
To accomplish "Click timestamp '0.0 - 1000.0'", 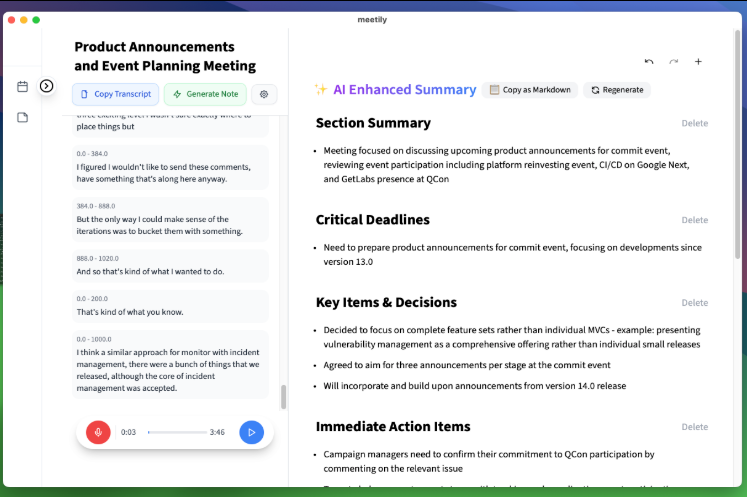I will pyautogui.click(x=94, y=340).
